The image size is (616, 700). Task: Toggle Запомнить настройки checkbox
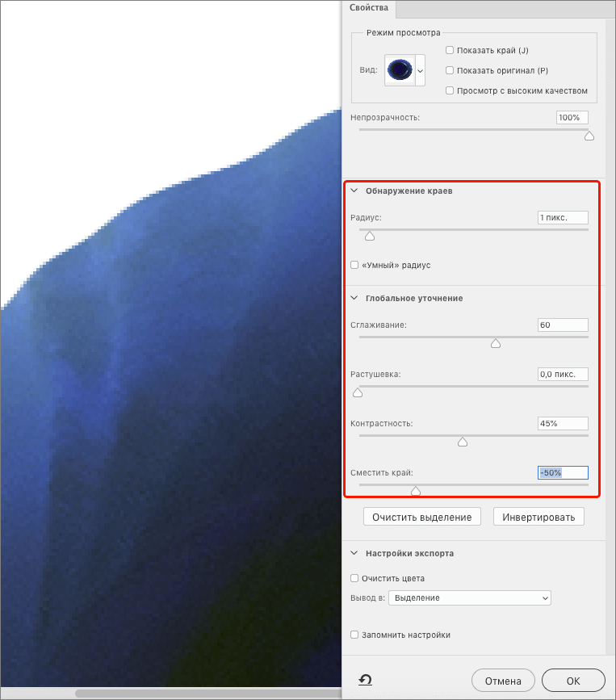(354, 635)
